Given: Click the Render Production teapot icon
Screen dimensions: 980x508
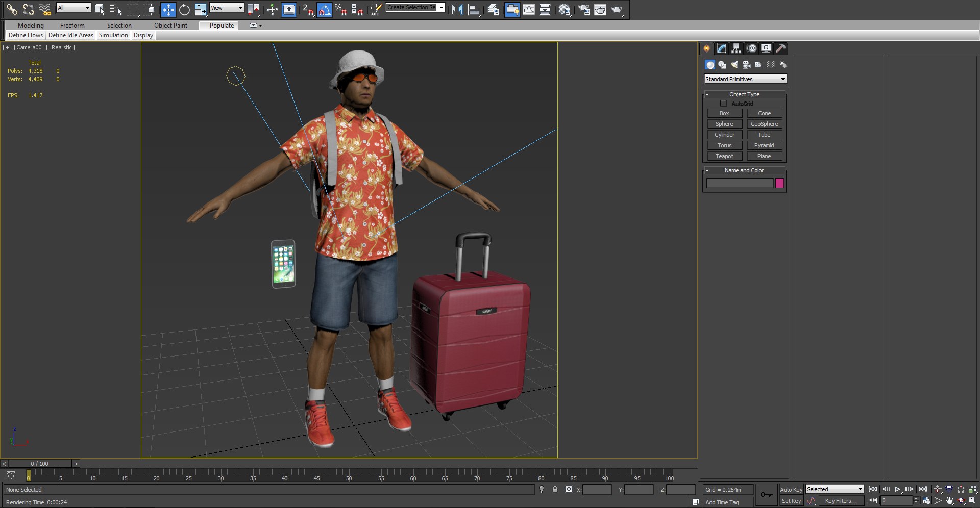Looking at the screenshot, I should [617, 9].
